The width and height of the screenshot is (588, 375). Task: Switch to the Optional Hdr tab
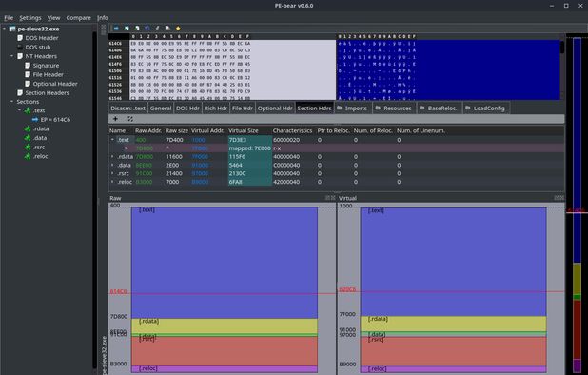click(275, 108)
